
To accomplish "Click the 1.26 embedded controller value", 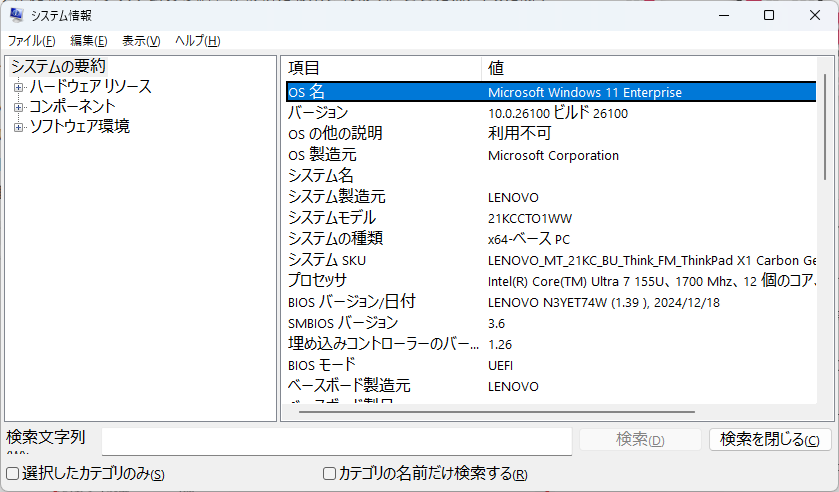I will tap(500, 344).
